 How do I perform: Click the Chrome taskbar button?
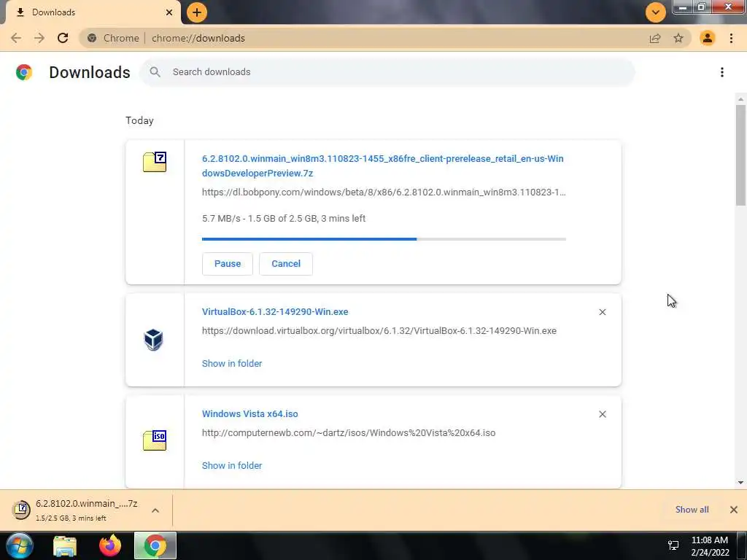(x=155, y=545)
